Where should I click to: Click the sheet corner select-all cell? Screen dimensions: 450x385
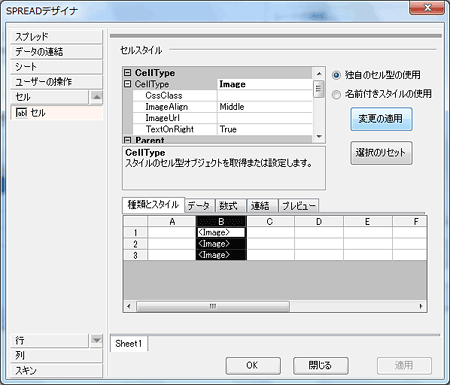135,221
